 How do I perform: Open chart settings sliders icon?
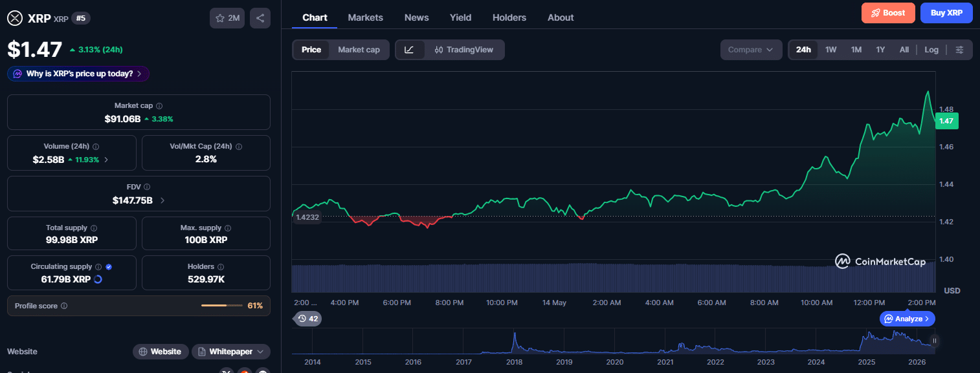(x=960, y=50)
